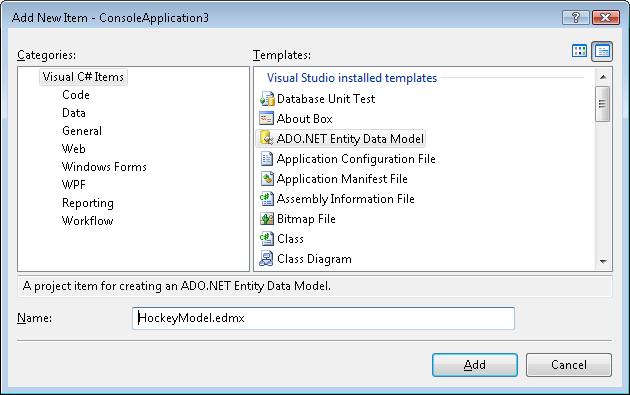Click the Class Diagram template icon

[x=266, y=258]
